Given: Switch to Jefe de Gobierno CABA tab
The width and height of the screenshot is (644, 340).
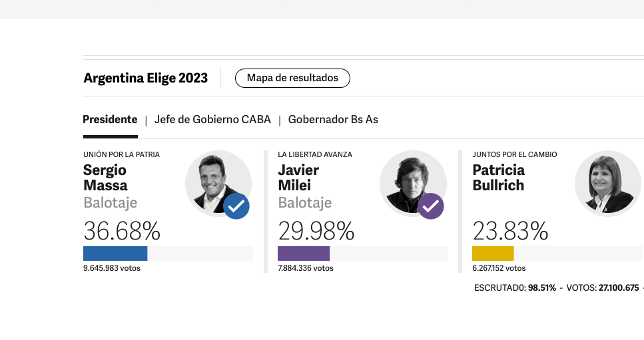Looking at the screenshot, I should click(x=212, y=119).
